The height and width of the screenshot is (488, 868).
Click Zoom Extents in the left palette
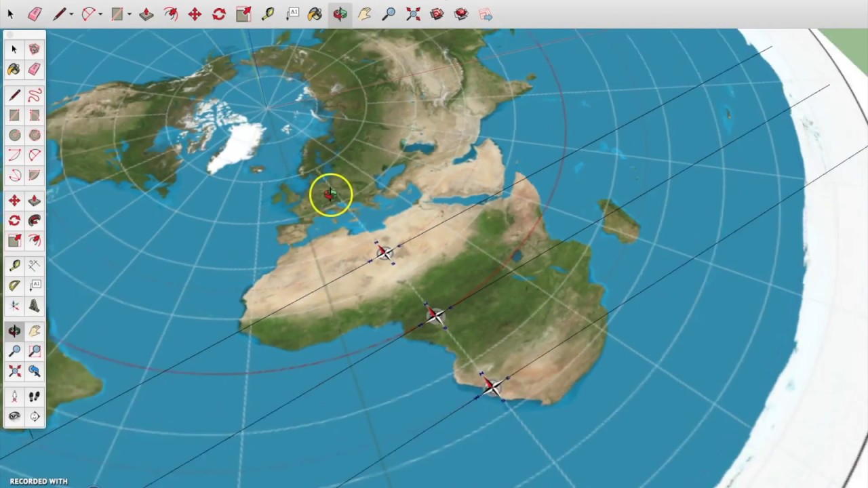coord(14,371)
